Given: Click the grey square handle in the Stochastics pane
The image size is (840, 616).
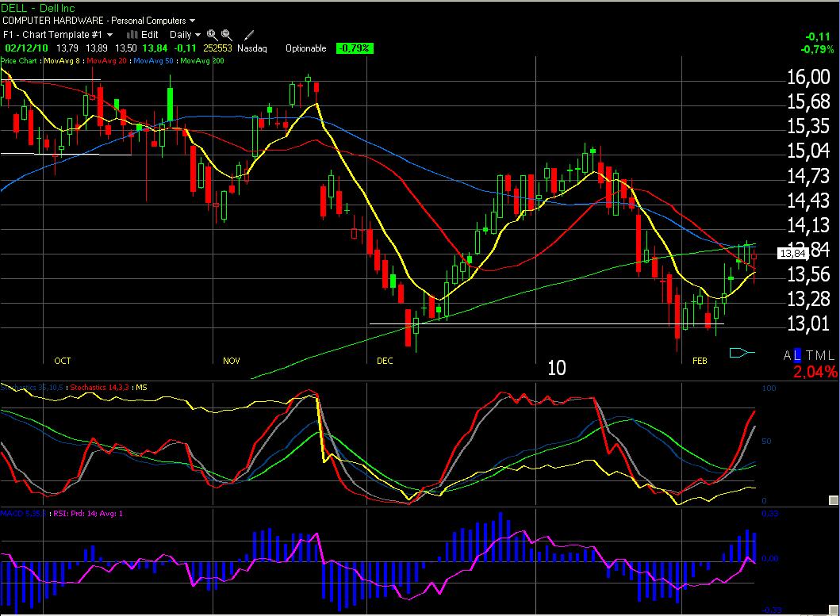Looking at the screenshot, I should [833, 500].
